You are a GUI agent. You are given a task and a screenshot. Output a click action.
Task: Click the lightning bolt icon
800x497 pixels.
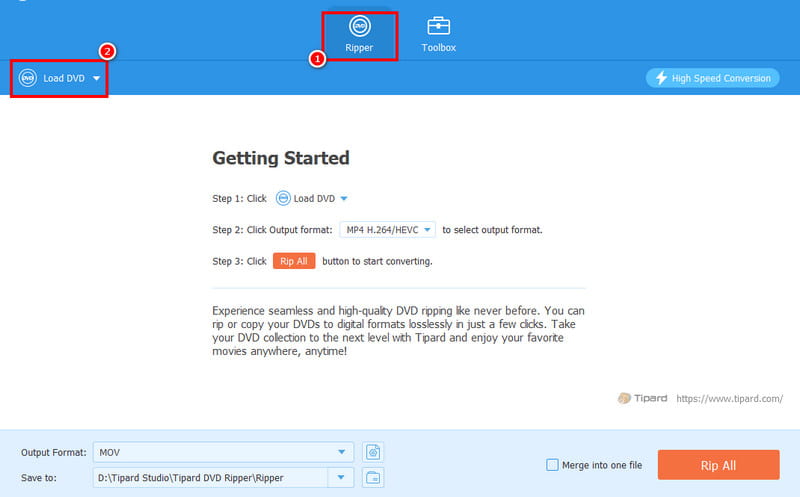coord(659,78)
